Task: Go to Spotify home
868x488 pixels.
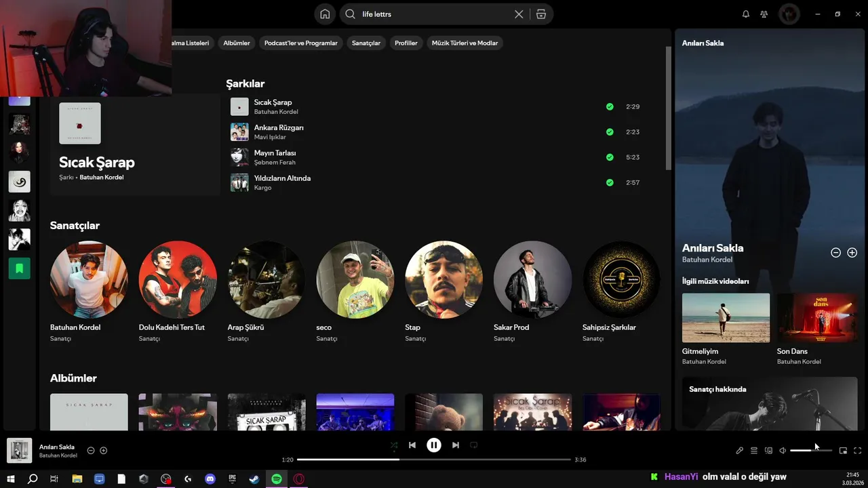Action: pyautogui.click(x=325, y=14)
